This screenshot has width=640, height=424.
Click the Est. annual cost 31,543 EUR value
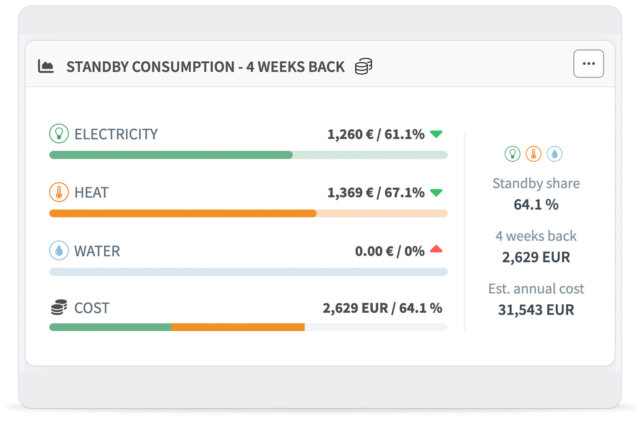[536, 310]
